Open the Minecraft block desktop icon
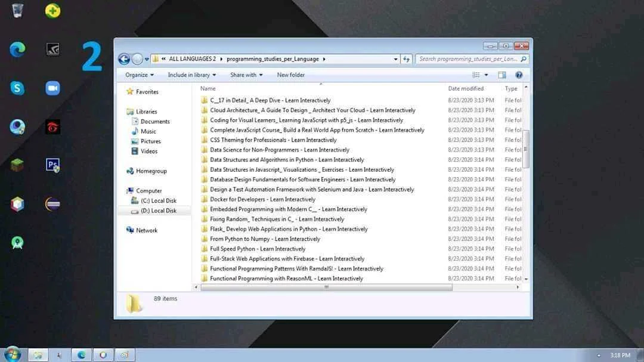The image size is (644, 362). click(x=17, y=165)
